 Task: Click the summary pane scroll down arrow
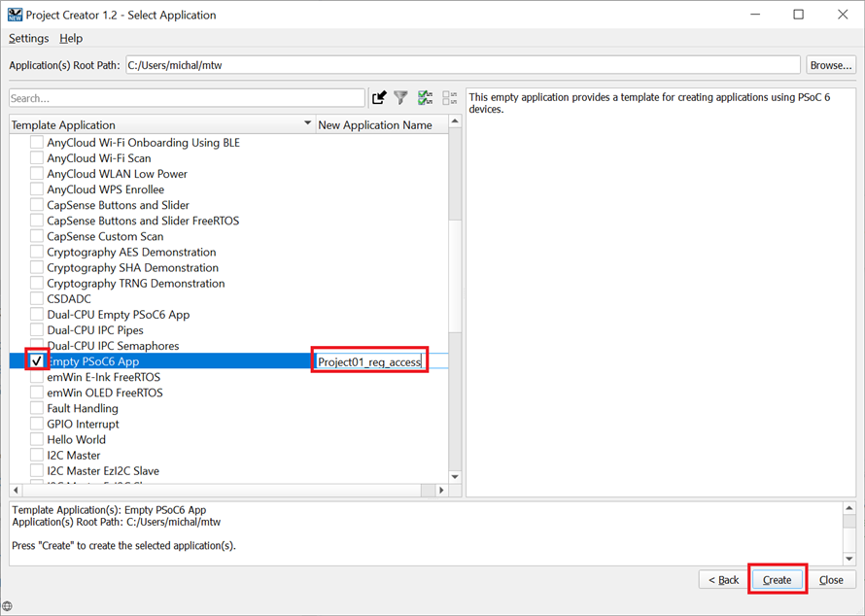coord(849,560)
